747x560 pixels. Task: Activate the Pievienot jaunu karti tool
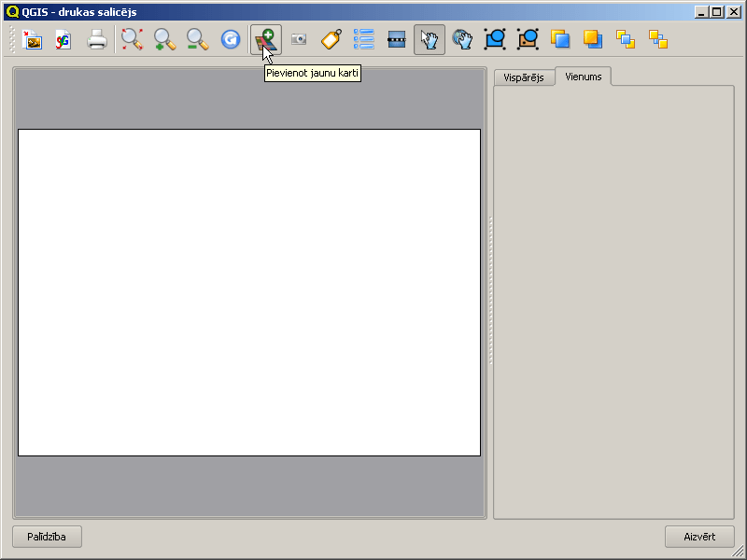[x=266, y=39]
